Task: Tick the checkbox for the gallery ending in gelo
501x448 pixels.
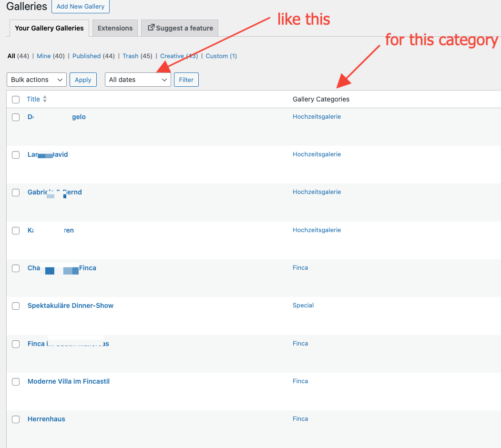Action: pyautogui.click(x=16, y=117)
